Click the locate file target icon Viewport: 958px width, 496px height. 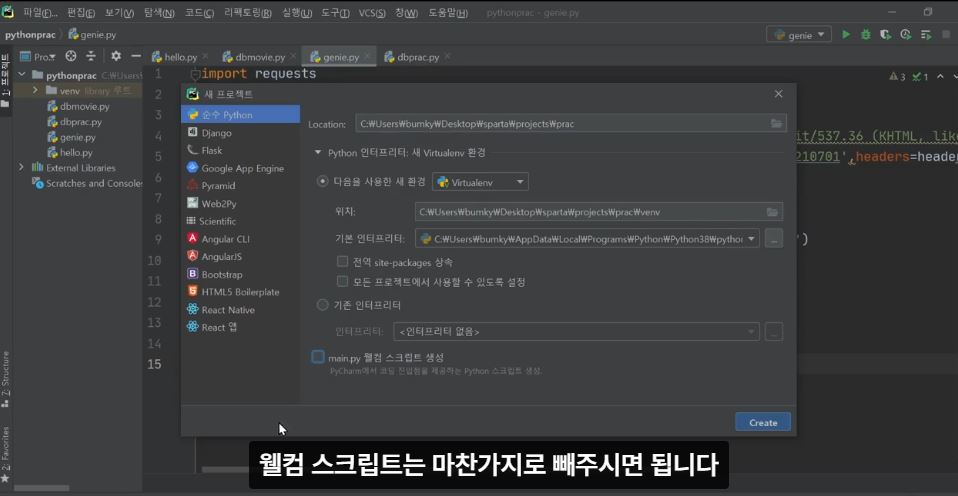pyautogui.click(x=71, y=56)
